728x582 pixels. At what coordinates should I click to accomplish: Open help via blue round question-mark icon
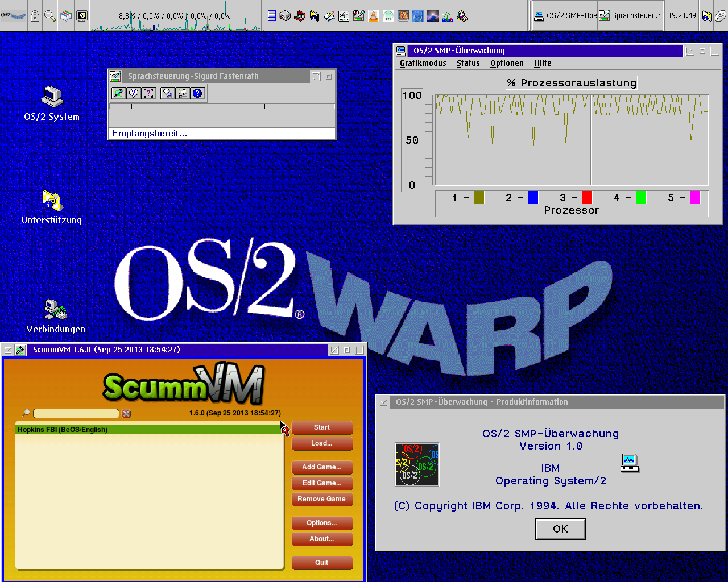(x=197, y=93)
